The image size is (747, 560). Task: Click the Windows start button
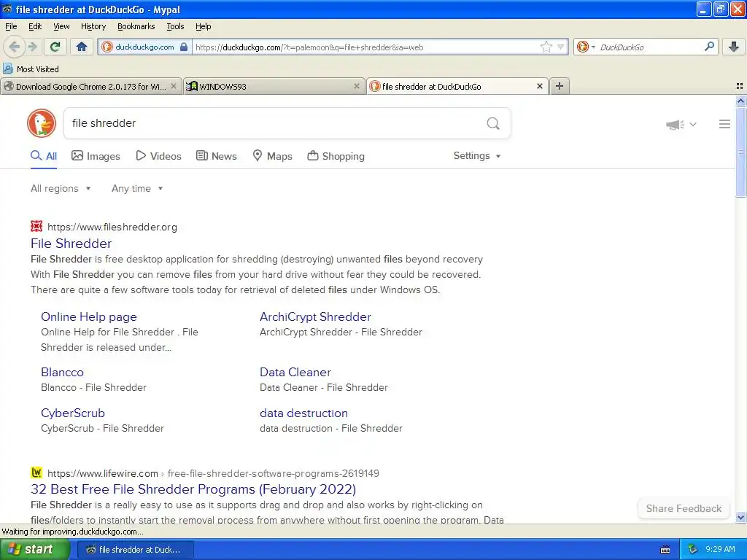tap(34, 550)
